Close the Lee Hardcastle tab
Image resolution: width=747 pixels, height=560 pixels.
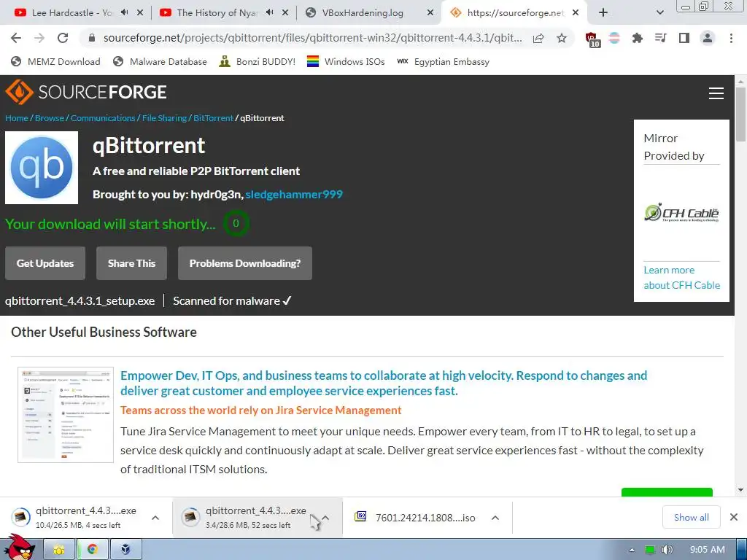[x=140, y=13]
